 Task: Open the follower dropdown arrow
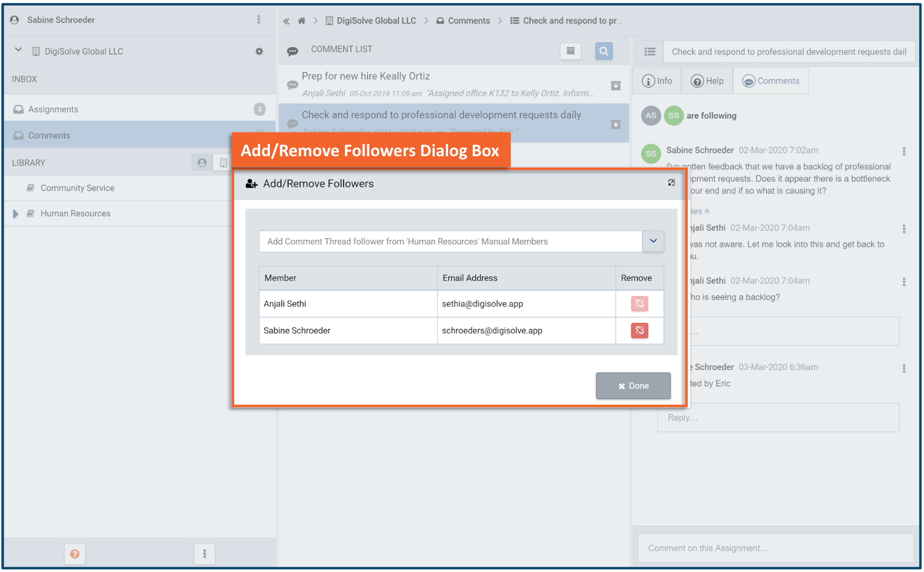pos(653,241)
